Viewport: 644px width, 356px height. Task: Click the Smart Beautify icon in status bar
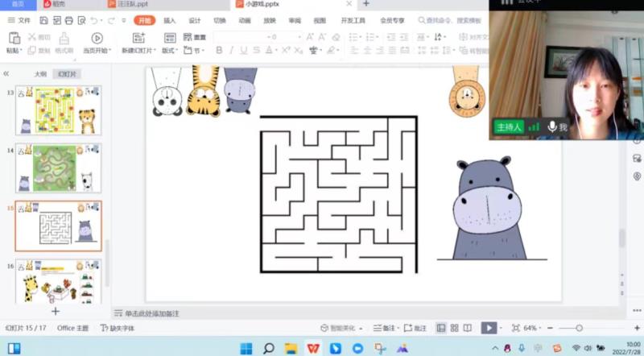pyautogui.click(x=324, y=328)
